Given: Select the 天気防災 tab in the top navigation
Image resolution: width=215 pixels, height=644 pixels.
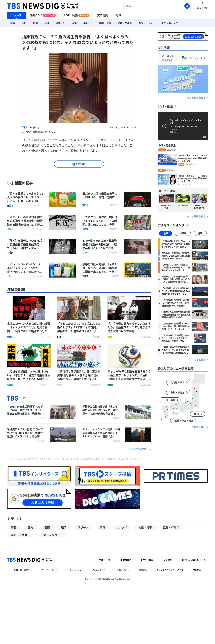Looking at the screenshot, I should point(102,16).
